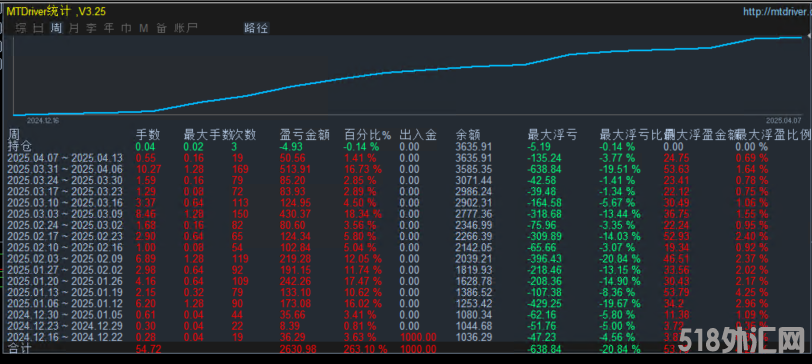The width and height of the screenshot is (812, 364).
Task: Open the 备 notes tab
Action: pos(162,28)
